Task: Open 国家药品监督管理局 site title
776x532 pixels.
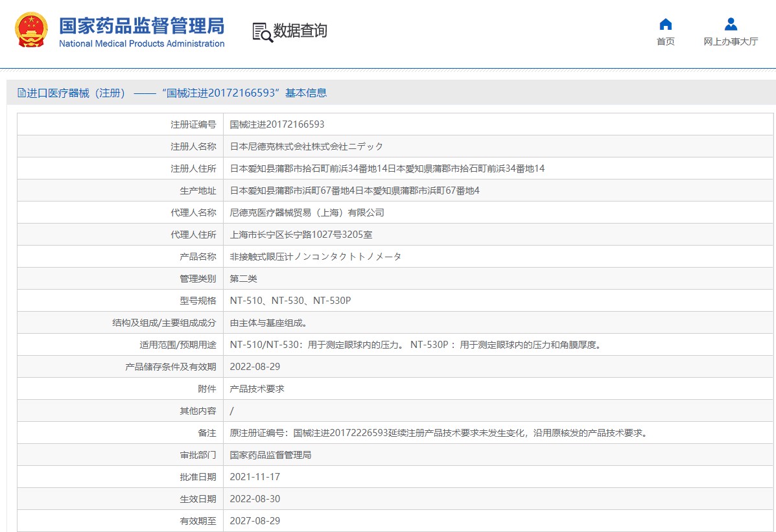Action: tap(141, 26)
